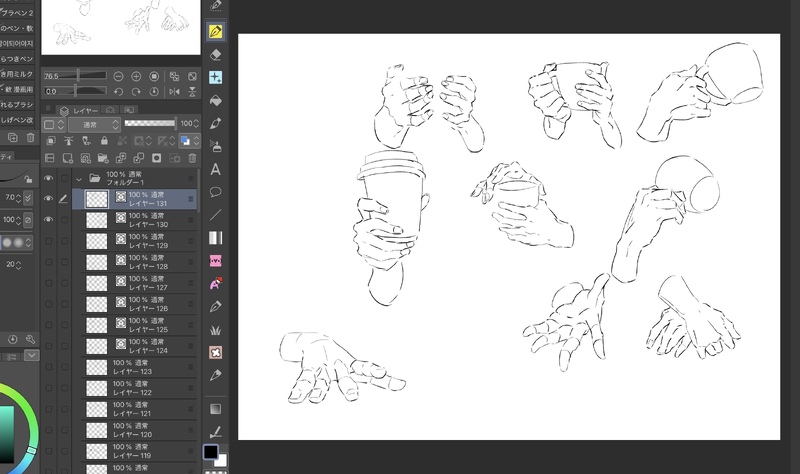Create a layer mask
This screenshot has height=474, width=800.
(157, 158)
